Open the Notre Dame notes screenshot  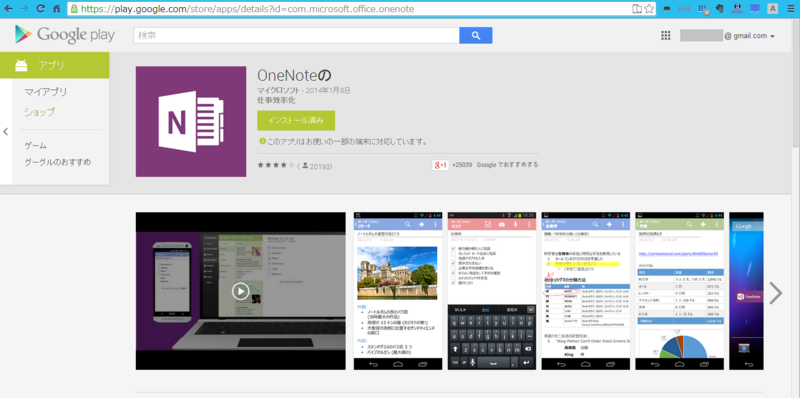point(398,291)
